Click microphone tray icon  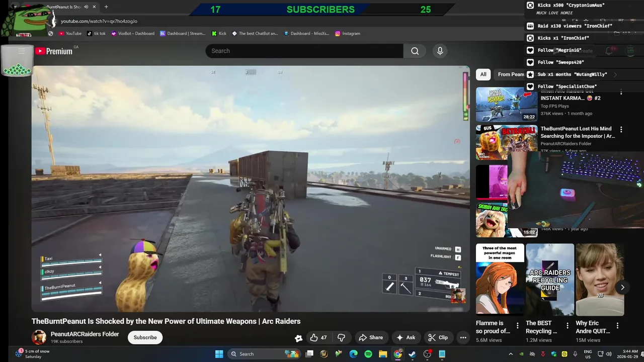575,354
